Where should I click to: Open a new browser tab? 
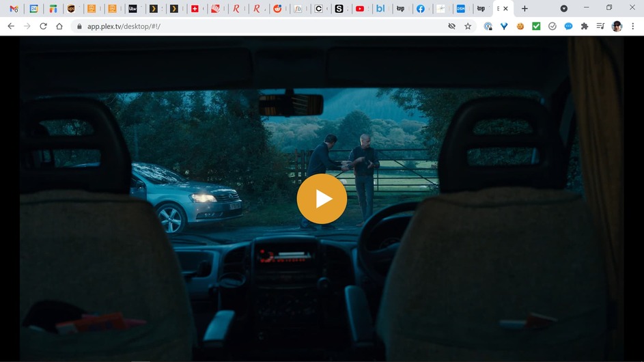point(524,9)
